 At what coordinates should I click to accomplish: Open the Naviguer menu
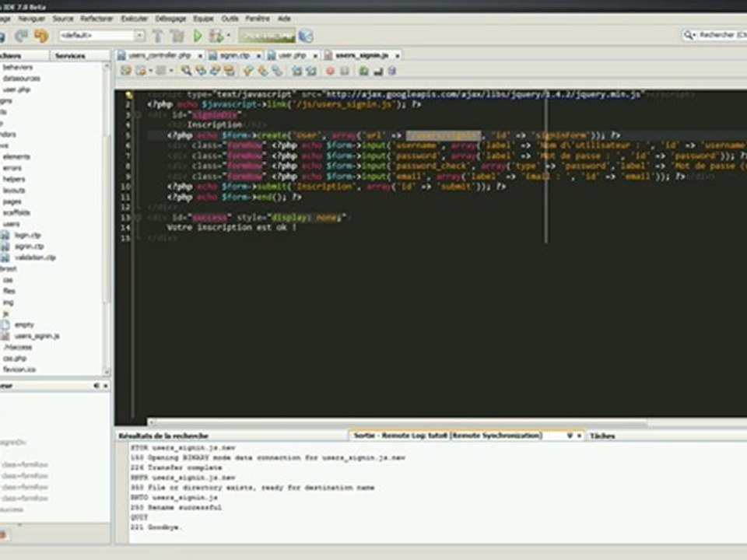[31, 19]
